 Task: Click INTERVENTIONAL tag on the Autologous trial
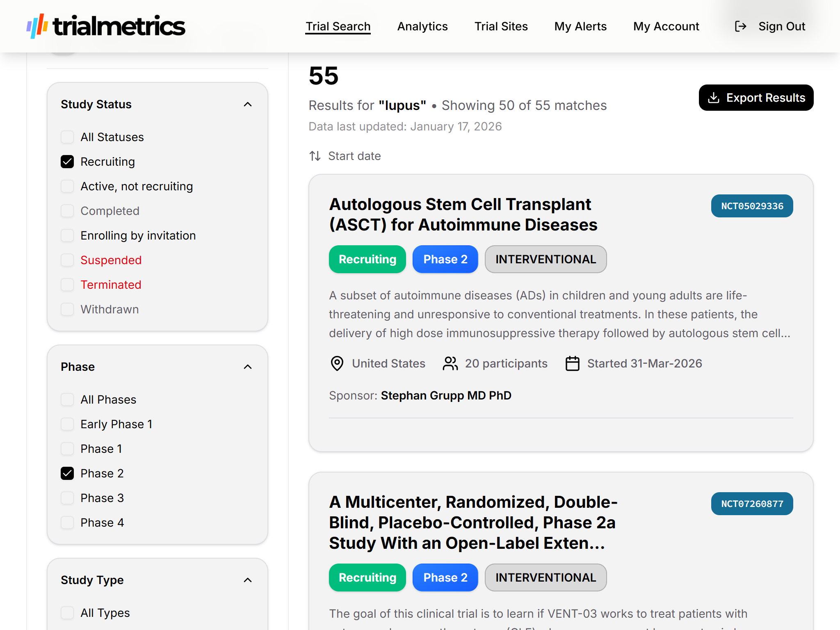coord(546,259)
